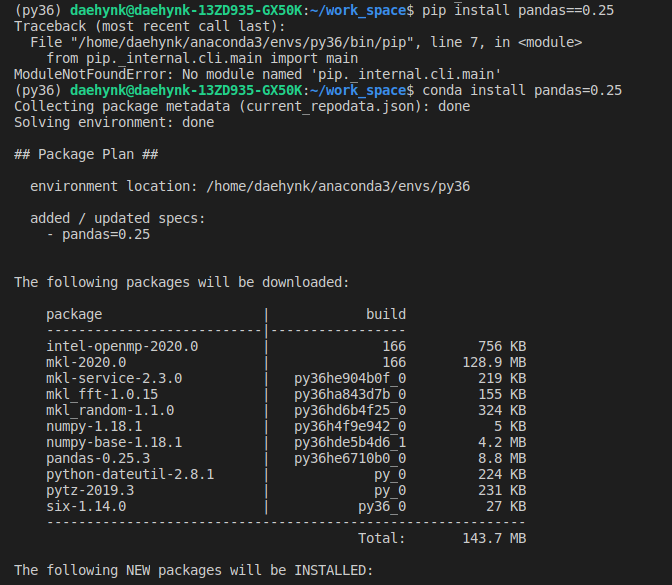Click build string py36hd6b4f25_0
Image resolution: width=672 pixels, height=585 pixels.
click(350, 411)
